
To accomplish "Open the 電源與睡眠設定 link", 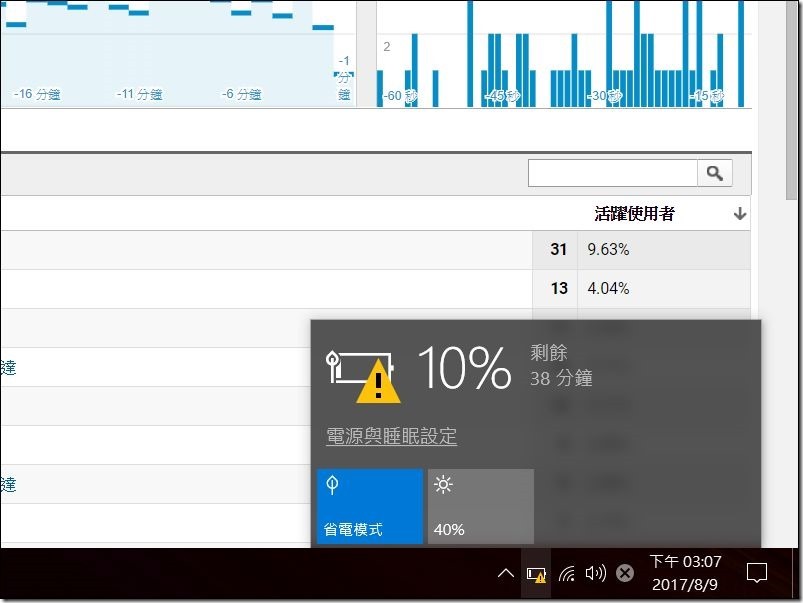I will [391, 436].
